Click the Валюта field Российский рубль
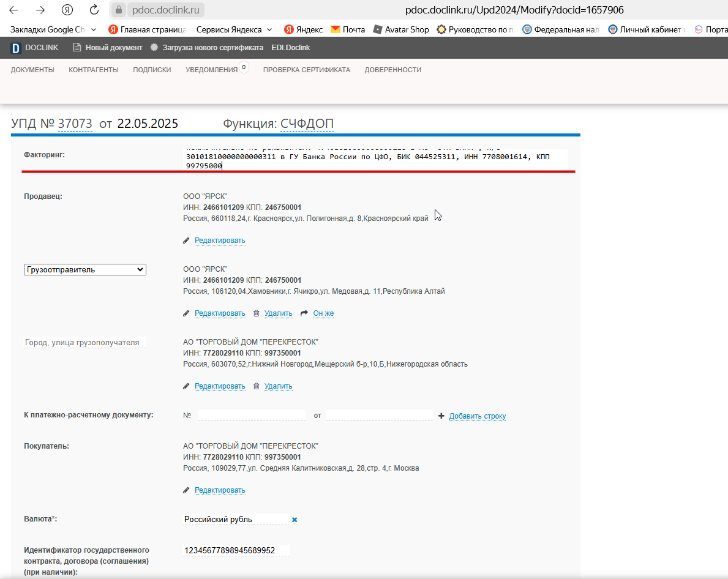 [236, 519]
